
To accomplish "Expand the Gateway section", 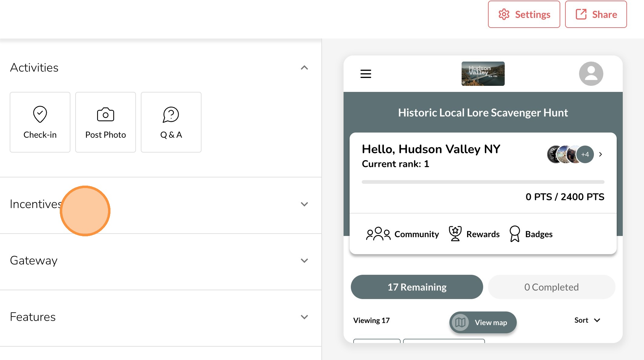I will (x=304, y=261).
